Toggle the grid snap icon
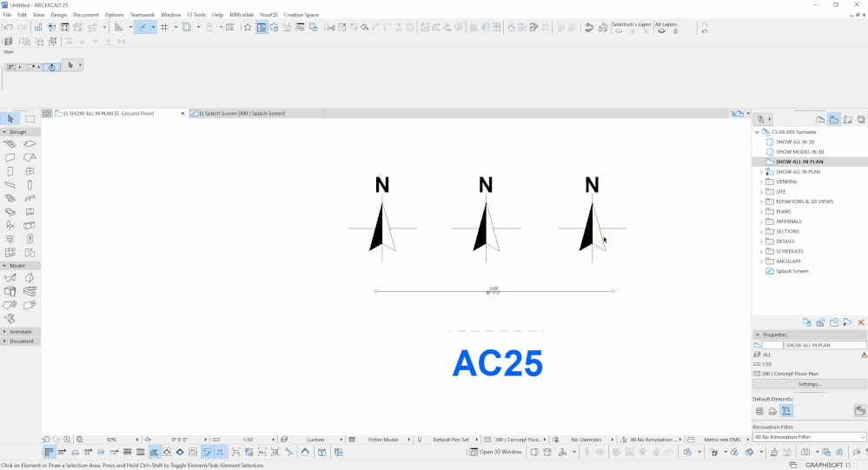868x470 pixels. tap(164, 27)
